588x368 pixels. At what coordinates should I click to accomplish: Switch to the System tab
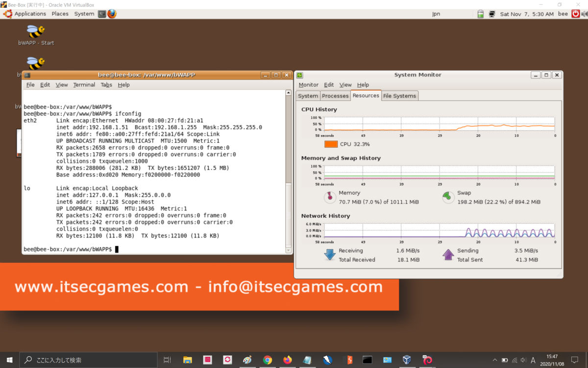pyautogui.click(x=308, y=96)
